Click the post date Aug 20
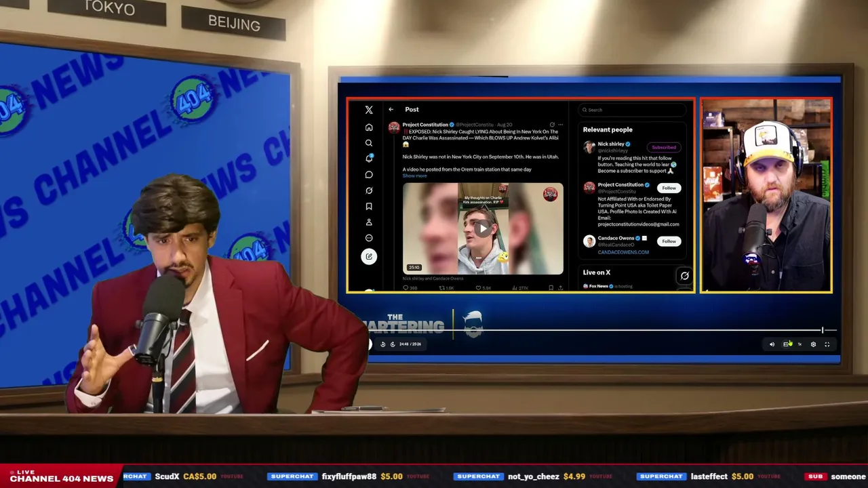Viewport: 868px width, 488px height. (505, 125)
